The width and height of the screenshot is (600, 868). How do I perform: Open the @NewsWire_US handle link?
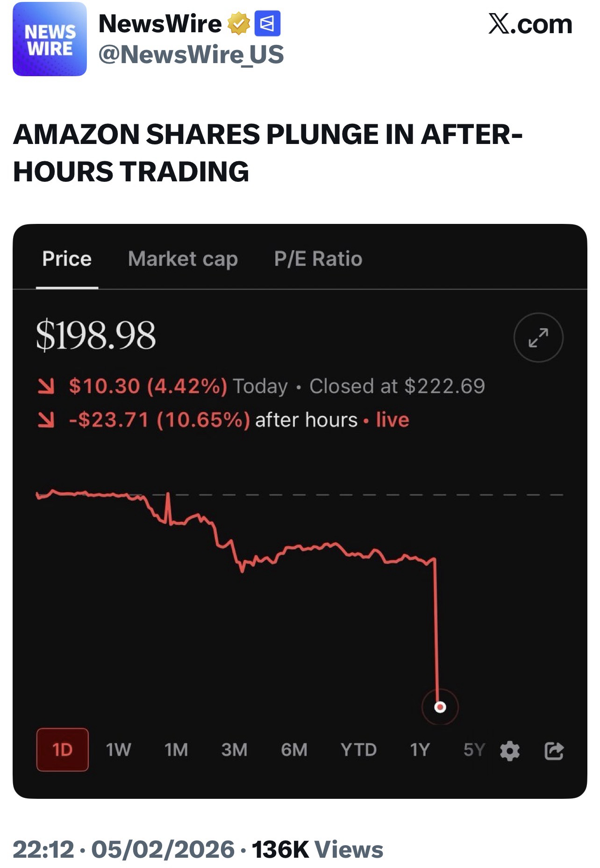coord(191,55)
